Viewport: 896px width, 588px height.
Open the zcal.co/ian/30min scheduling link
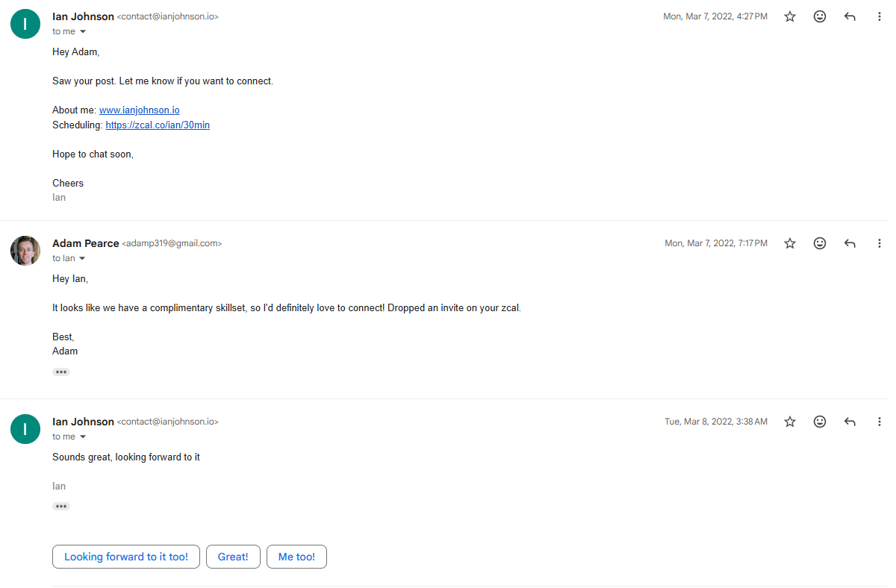coord(158,125)
